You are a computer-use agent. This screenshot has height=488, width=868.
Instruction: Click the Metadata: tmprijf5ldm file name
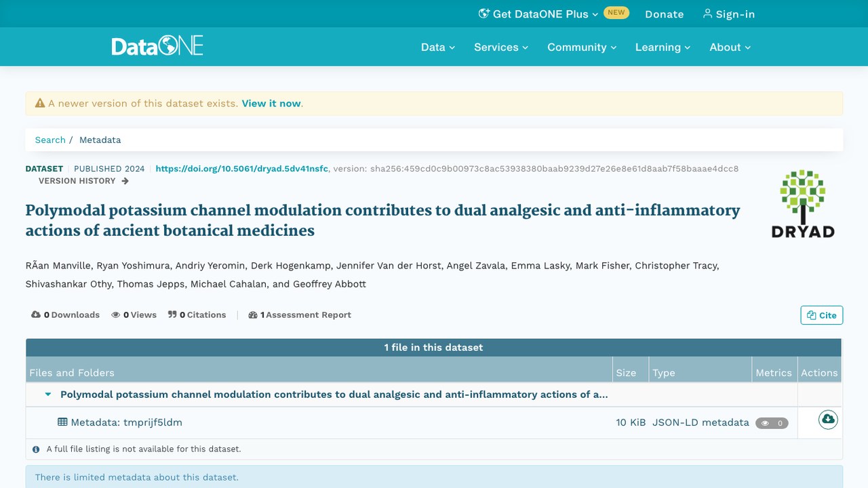[126, 422]
